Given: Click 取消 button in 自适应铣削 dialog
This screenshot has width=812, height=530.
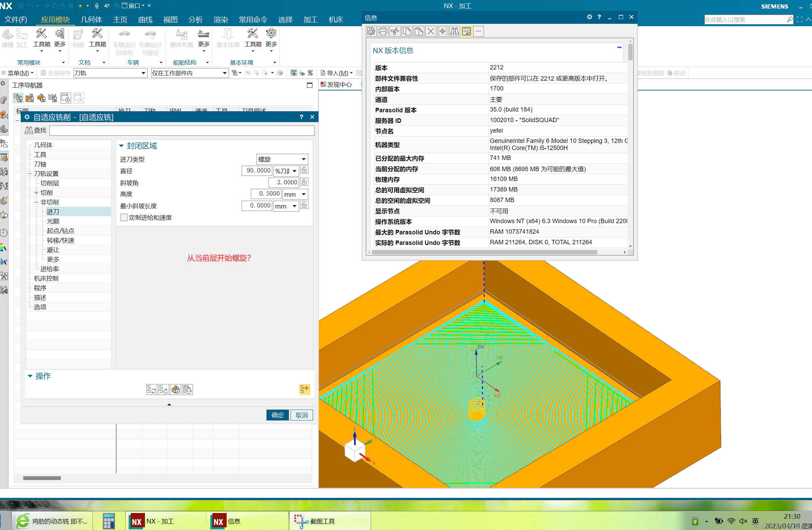Looking at the screenshot, I should [302, 415].
